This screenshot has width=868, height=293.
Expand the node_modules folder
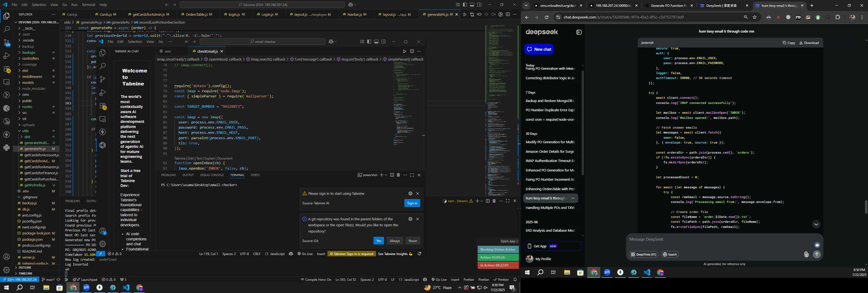pyautogui.click(x=34, y=89)
